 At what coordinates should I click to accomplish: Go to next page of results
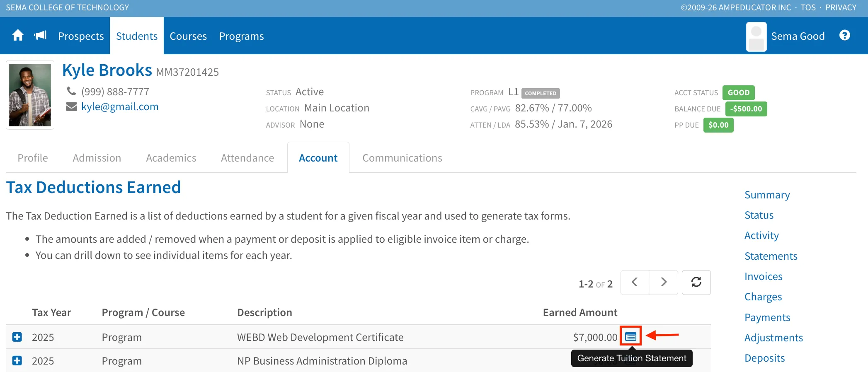click(x=663, y=282)
